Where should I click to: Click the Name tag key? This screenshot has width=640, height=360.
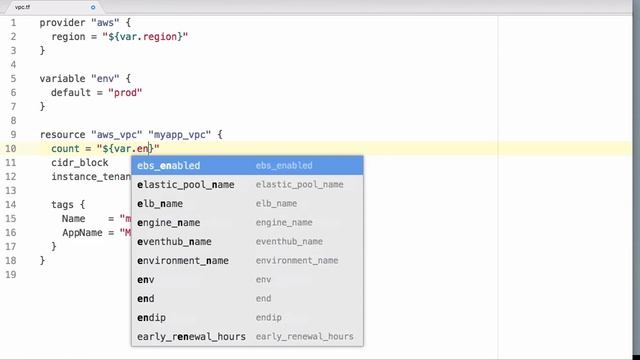[73, 219]
